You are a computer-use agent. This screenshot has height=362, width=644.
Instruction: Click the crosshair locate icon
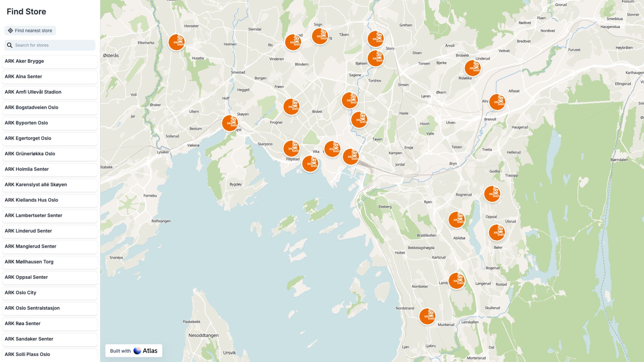10,30
